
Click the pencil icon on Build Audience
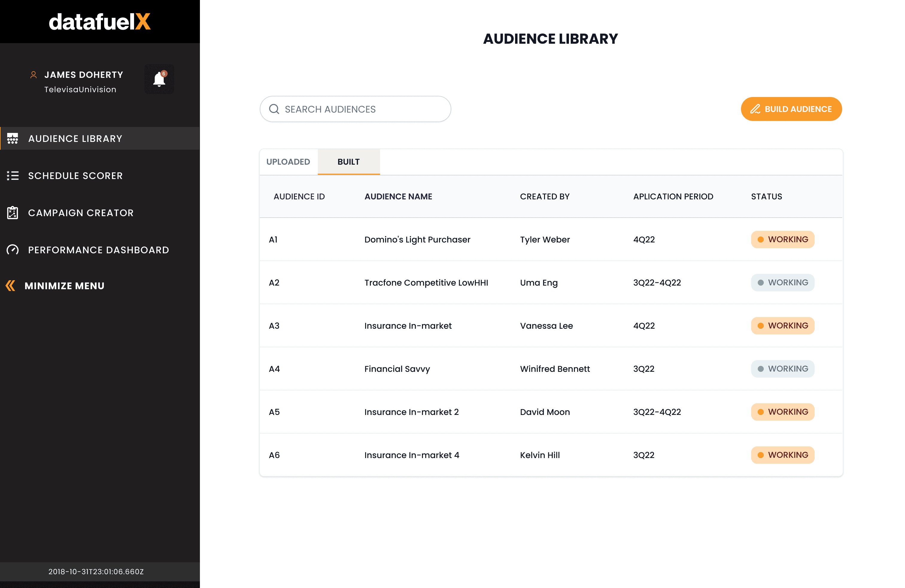[x=755, y=109]
